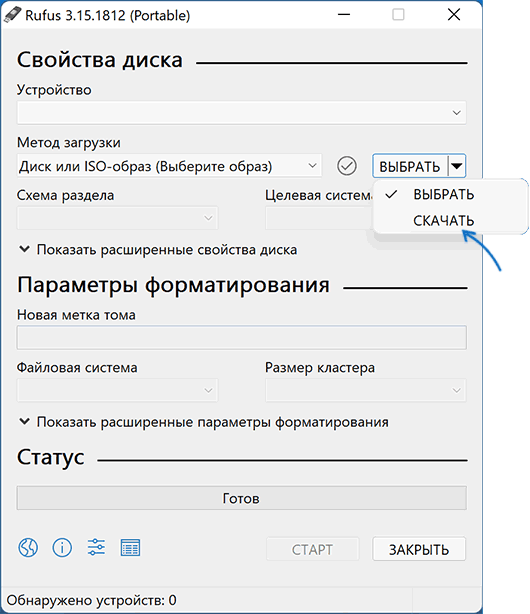Click the Rufus USB drive title icon

13,15
